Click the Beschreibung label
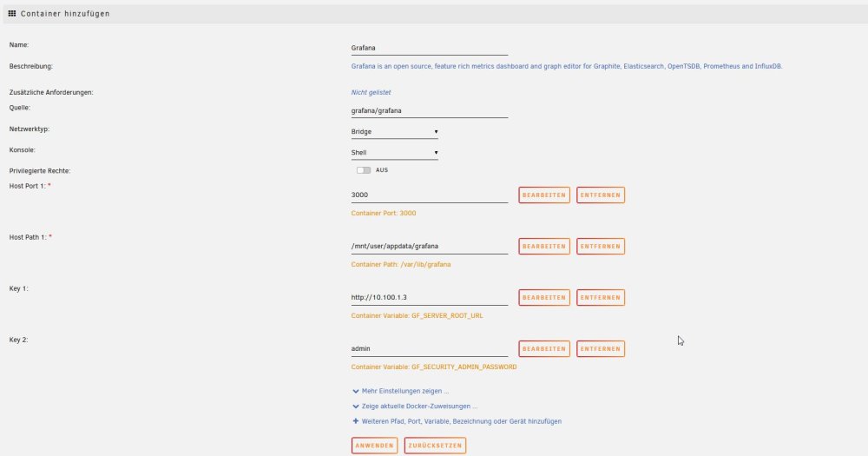The height and width of the screenshot is (456, 868). 31,67
